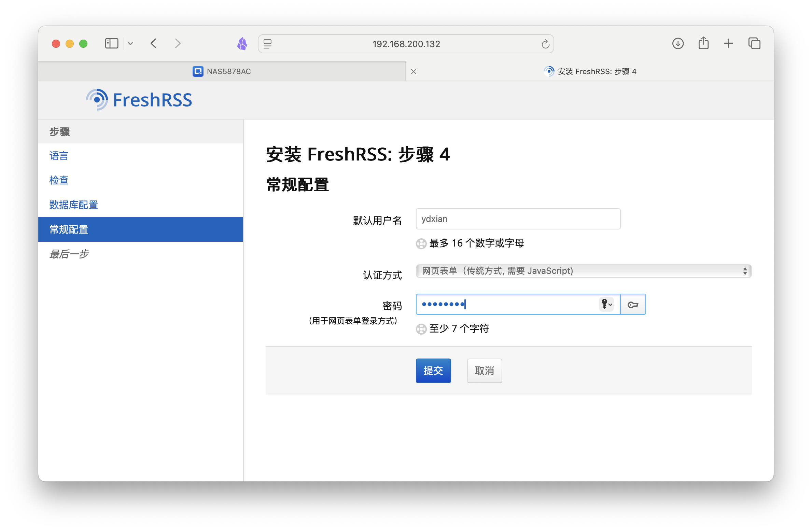Click the 默认用户名 field containing ydxian
Image resolution: width=812 pixels, height=532 pixels.
point(518,219)
